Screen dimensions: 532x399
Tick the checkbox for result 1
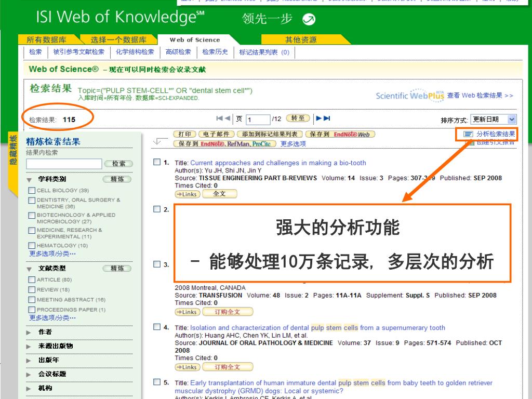(157, 162)
